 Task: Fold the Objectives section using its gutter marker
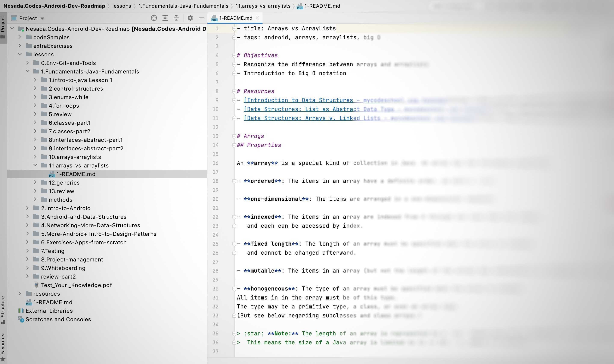(234, 56)
